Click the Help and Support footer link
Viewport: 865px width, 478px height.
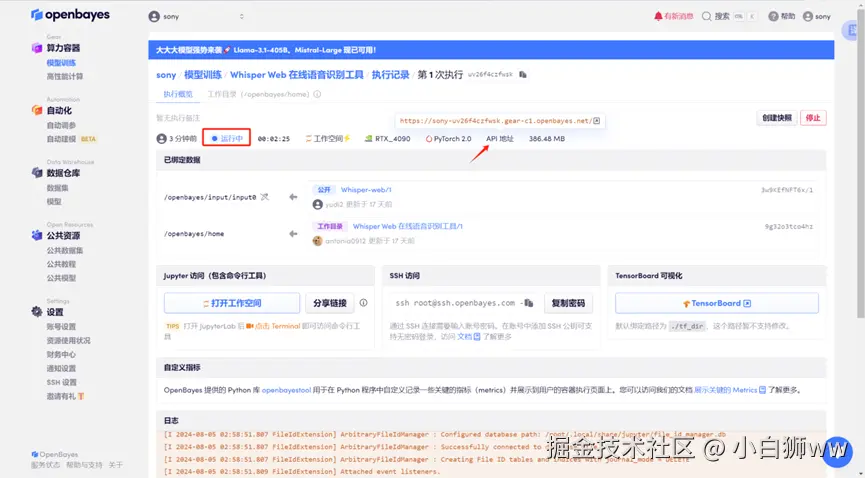[x=84, y=465]
